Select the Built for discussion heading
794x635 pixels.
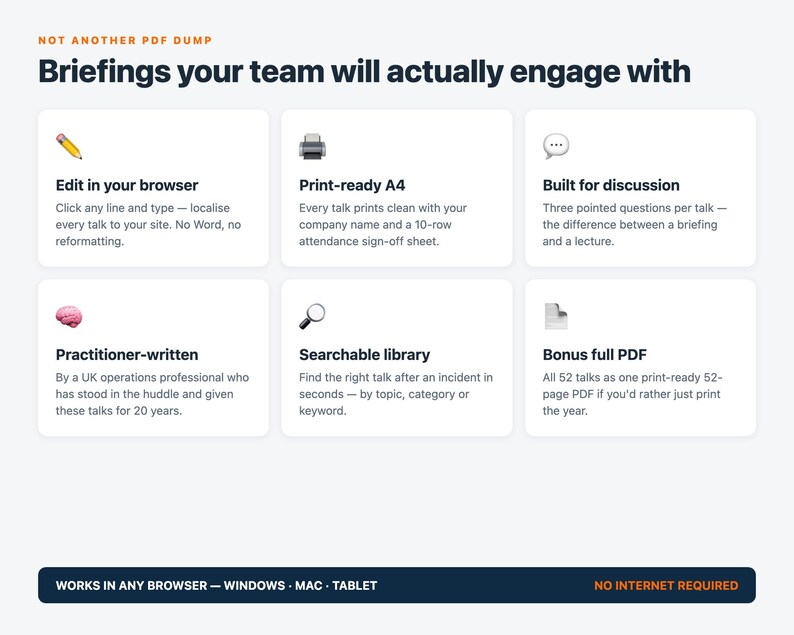[611, 185]
